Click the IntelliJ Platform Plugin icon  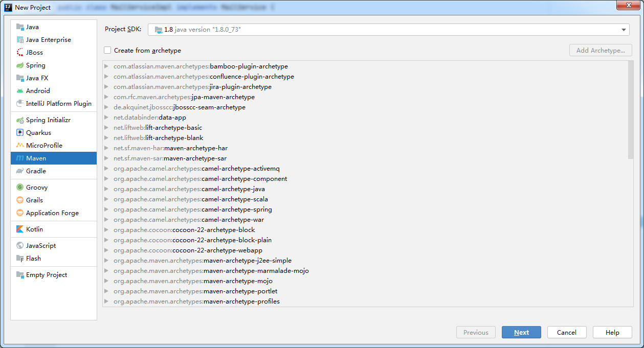tap(20, 104)
